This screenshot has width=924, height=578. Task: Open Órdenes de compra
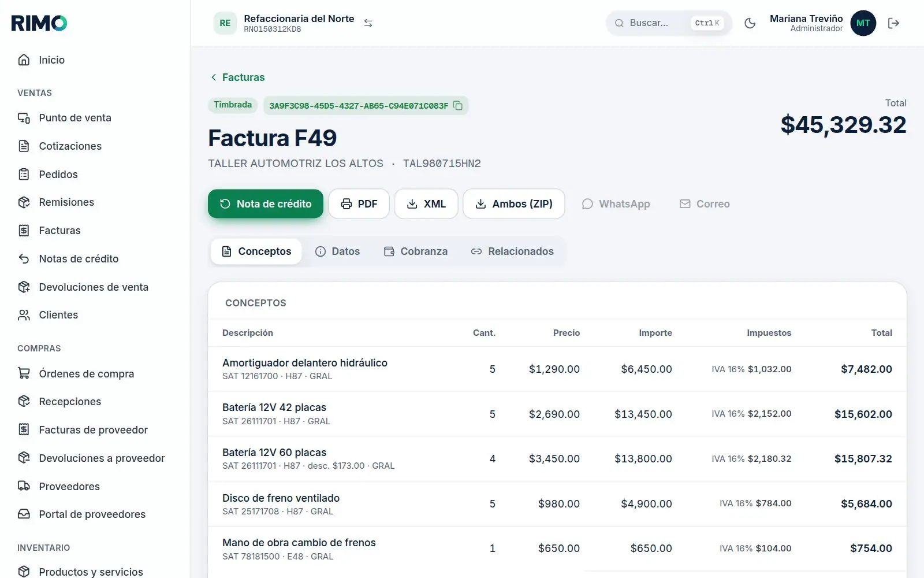(x=95, y=374)
